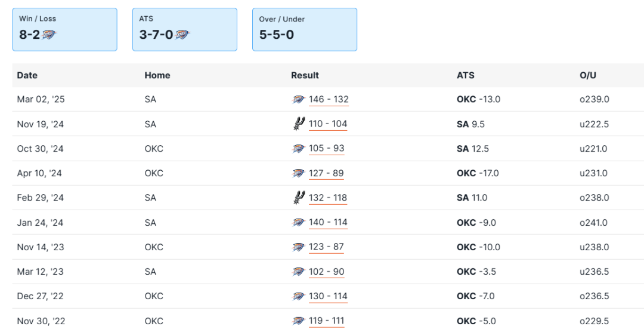Click the Result column header
The height and width of the screenshot is (332, 644).
pyautogui.click(x=305, y=76)
